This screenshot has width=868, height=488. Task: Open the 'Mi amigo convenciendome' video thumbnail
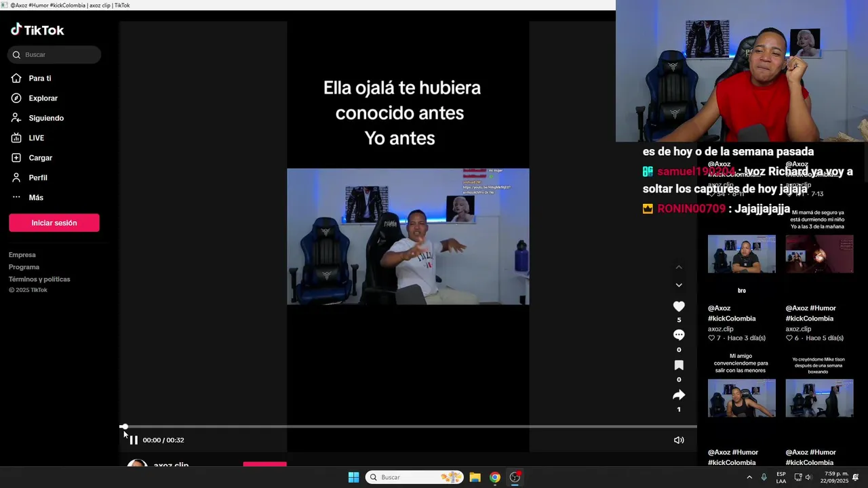742,398
